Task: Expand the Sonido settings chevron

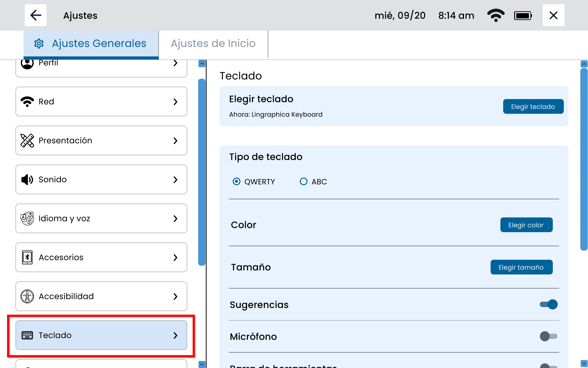Action: tap(175, 179)
